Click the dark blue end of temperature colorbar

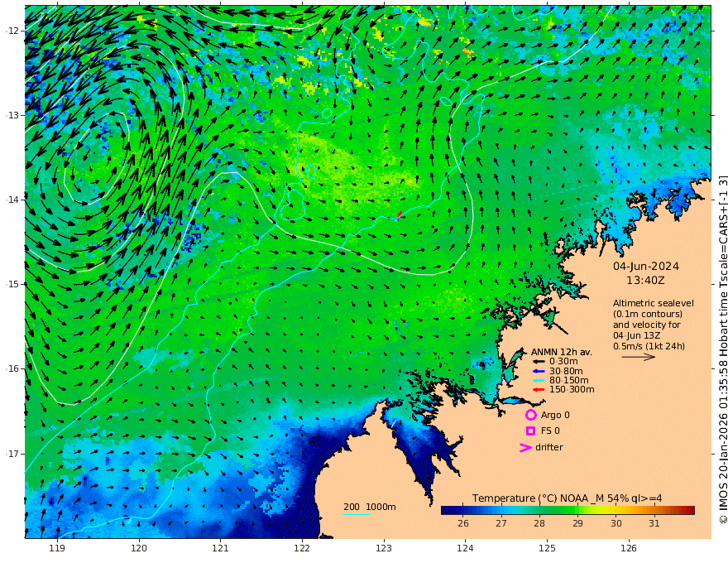point(448,511)
